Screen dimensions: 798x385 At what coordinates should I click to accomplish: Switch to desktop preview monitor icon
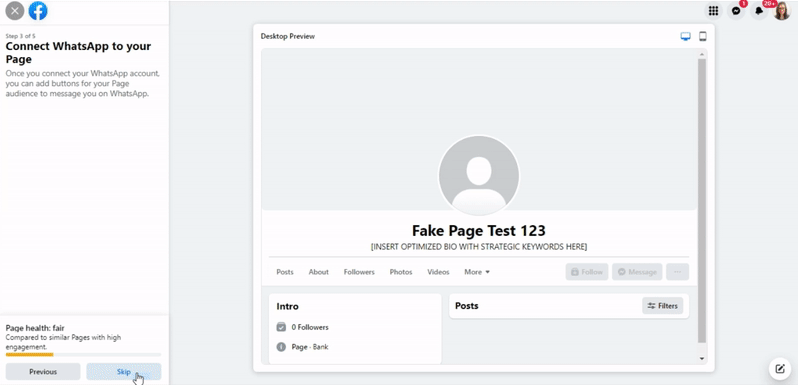(686, 37)
